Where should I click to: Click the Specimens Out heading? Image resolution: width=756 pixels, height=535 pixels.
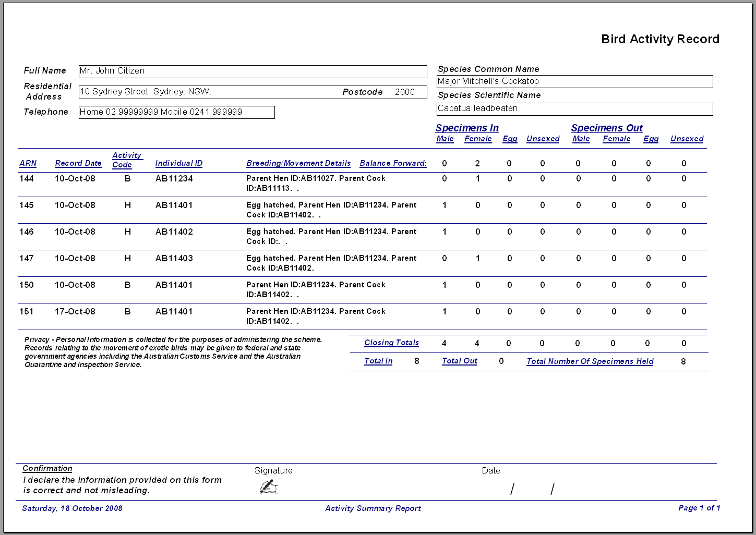(x=607, y=128)
